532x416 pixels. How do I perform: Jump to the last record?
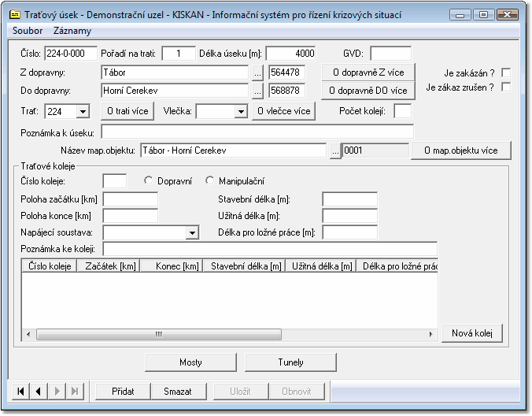(75, 392)
